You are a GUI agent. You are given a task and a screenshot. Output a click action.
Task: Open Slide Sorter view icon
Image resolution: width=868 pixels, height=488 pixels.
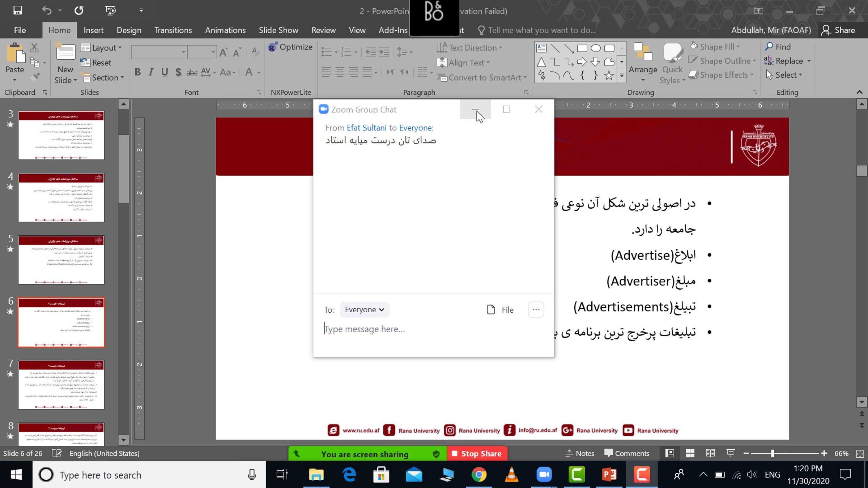[690, 453]
